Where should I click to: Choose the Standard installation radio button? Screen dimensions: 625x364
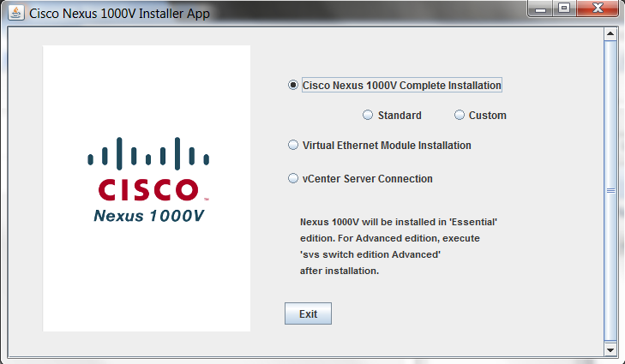pos(368,115)
